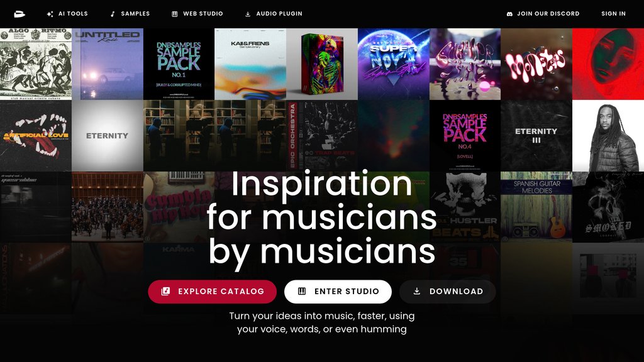This screenshot has width=644, height=362.
Task: Click the Explore Catalog button
Action: (213, 292)
